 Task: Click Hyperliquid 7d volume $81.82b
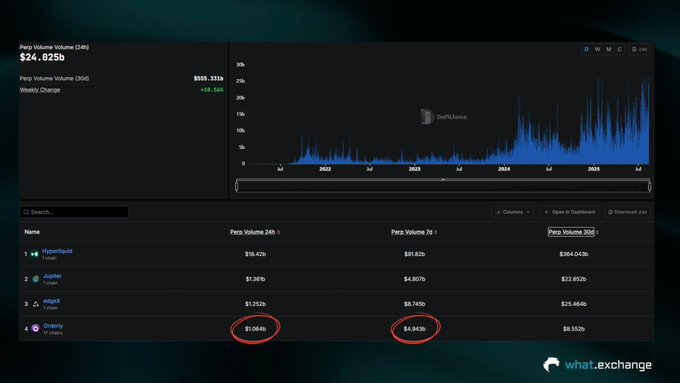click(415, 254)
